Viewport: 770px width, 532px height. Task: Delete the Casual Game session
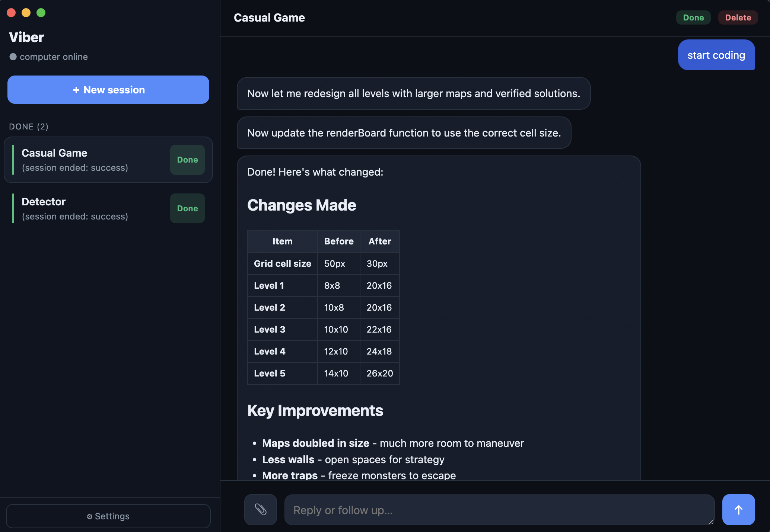click(738, 17)
